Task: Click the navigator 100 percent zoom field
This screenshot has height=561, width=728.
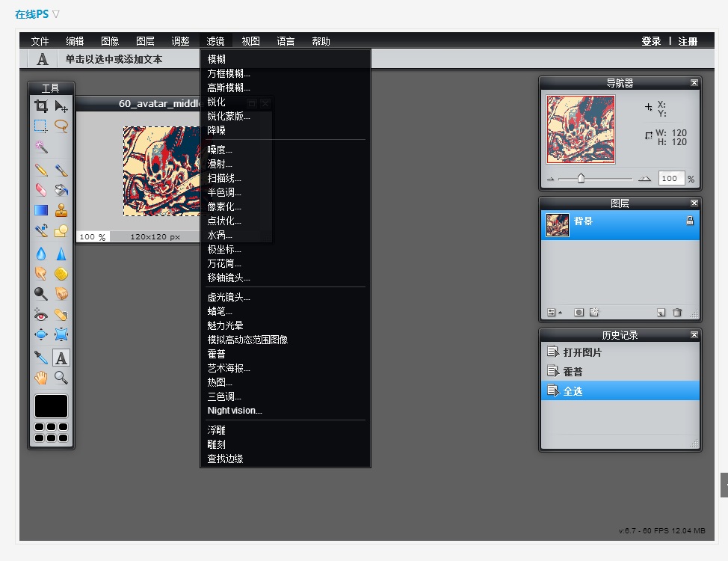Action: pos(671,179)
